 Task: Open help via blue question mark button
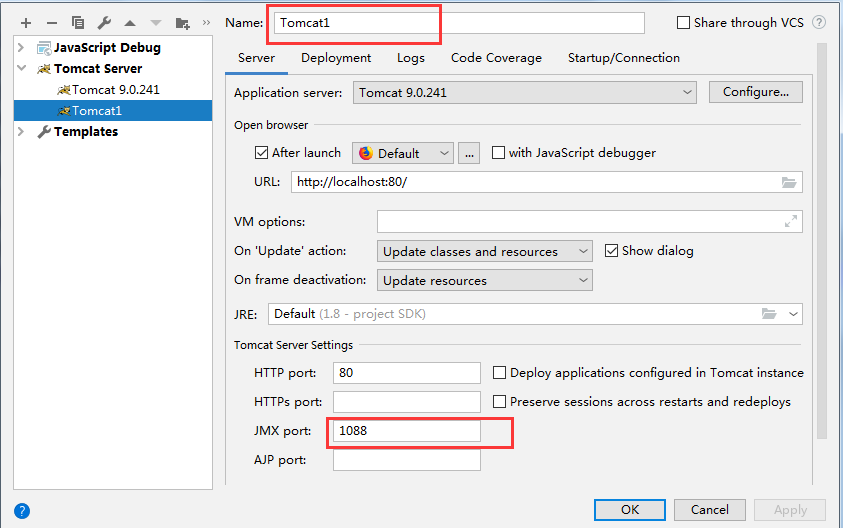[22, 510]
